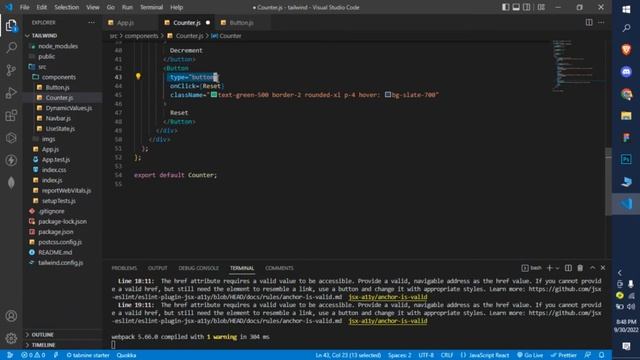Open editor More Actions ellipsis

[x=601, y=22]
